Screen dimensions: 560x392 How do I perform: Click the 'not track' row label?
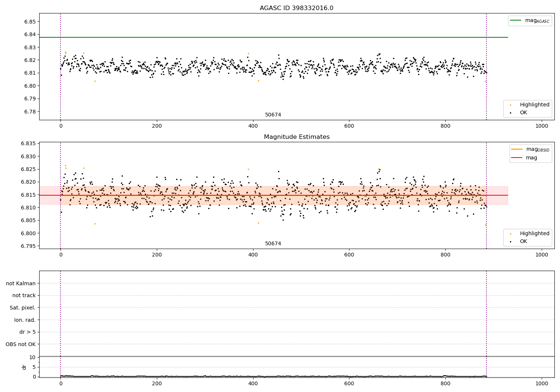point(24,296)
